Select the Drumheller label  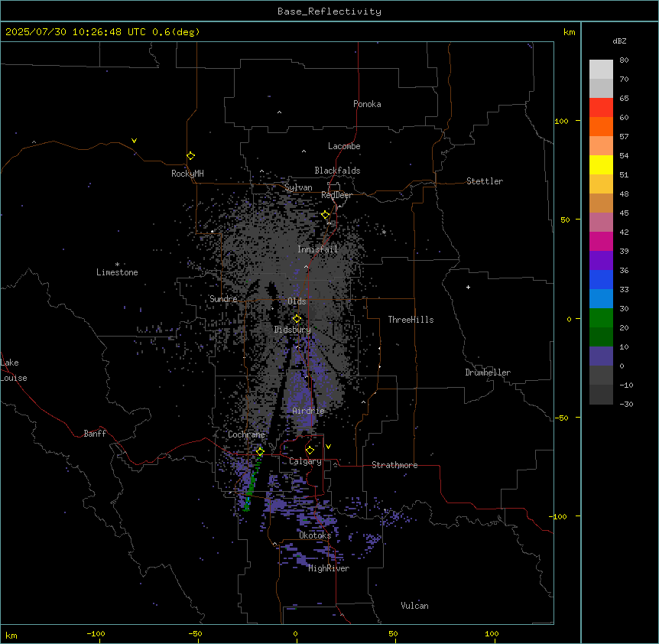point(488,372)
